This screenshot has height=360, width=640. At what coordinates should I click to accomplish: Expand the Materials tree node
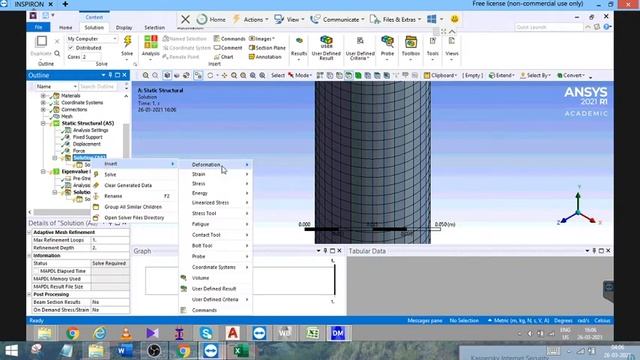(43, 96)
